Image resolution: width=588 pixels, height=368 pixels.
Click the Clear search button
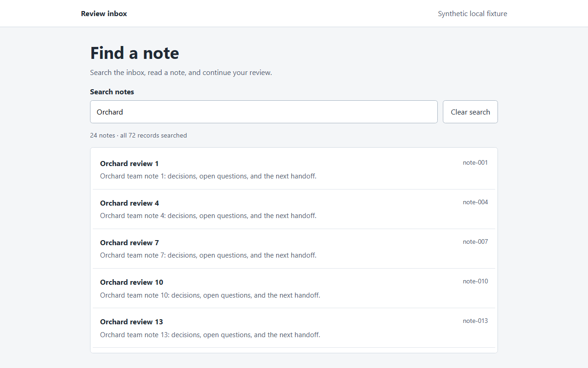tap(470, 112)
